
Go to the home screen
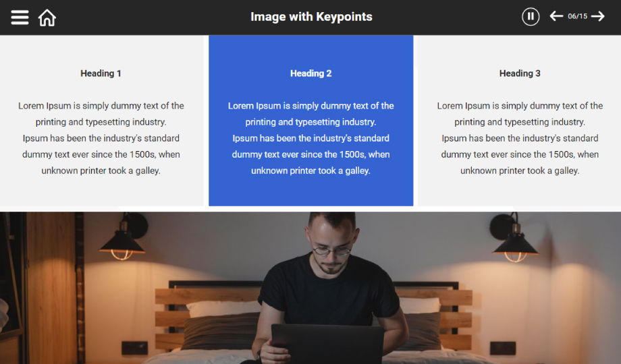pyautogui.click(x=47, y=18)
